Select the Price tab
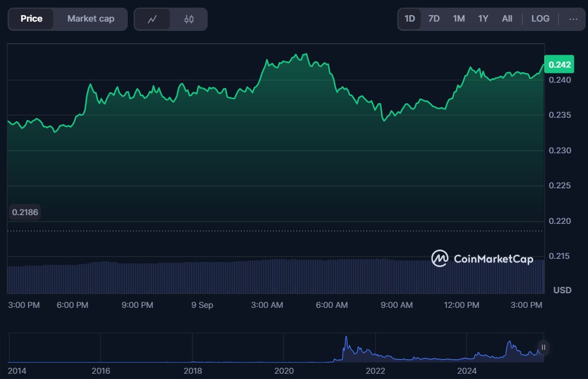This screenshot has width=588, height=379. coord(32,19)
